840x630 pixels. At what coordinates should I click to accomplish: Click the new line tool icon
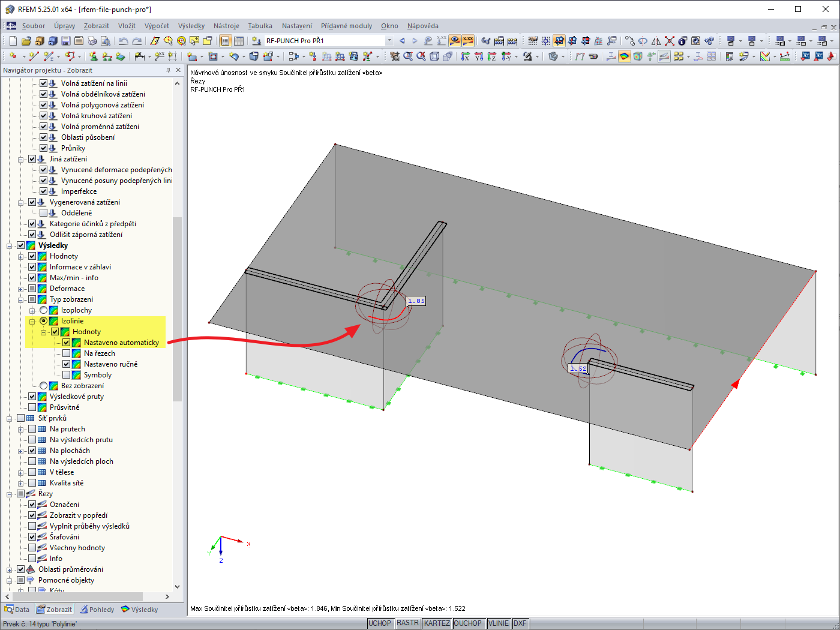(34, 56)
